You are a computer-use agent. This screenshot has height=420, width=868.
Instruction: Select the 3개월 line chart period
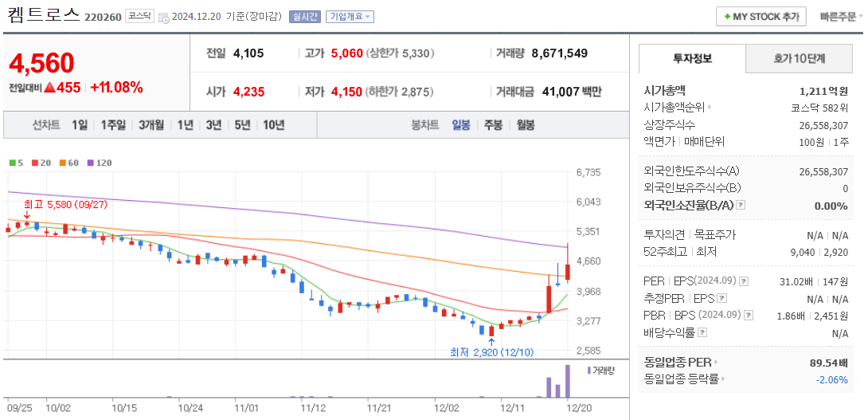click(151, 125)
